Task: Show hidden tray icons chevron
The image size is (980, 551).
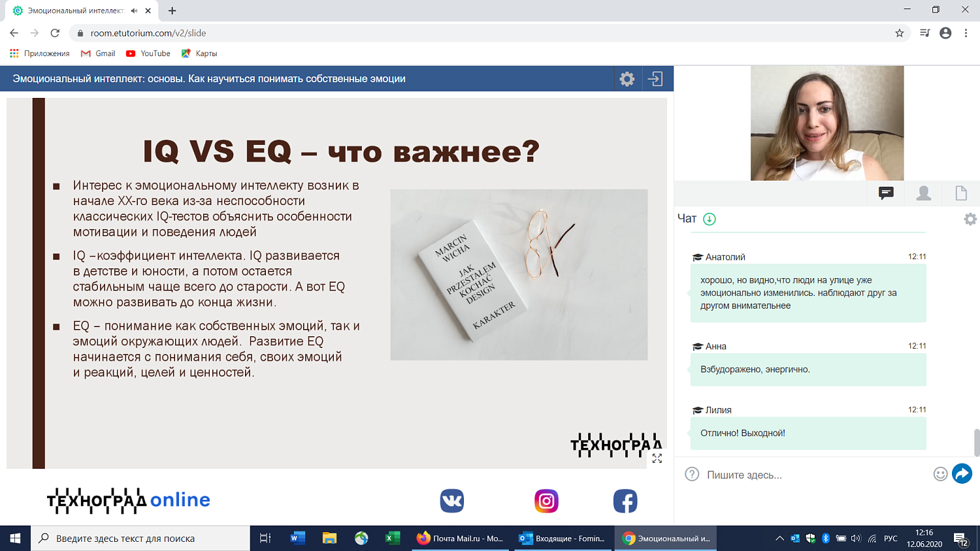Action: pyautogui.click(x=779, y=539)
